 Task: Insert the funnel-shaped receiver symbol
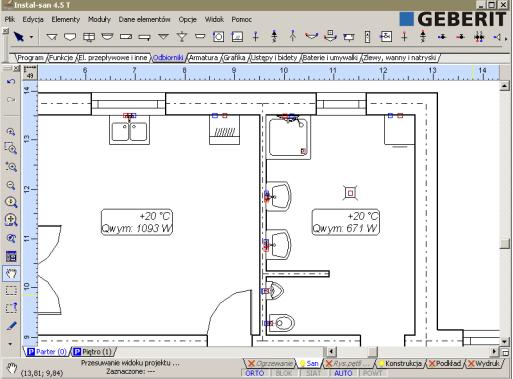click(x=182, y=36)
